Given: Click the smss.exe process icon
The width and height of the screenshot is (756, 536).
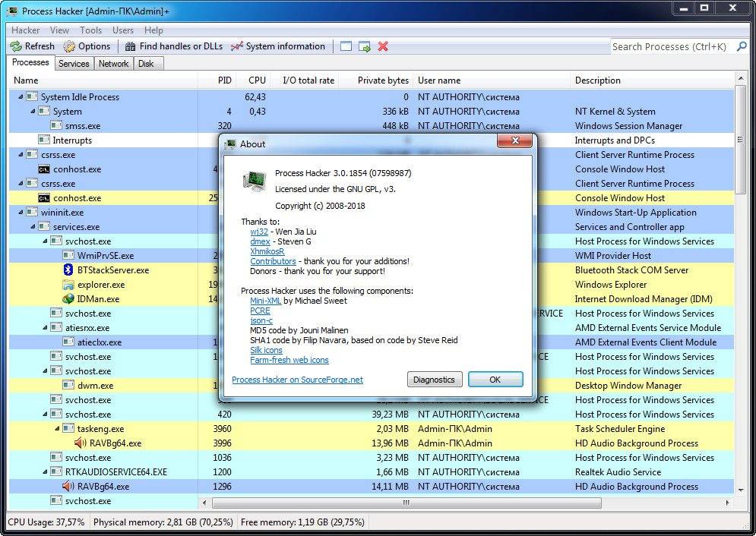Looking at the screenshot, I should (x=56, y=125).
